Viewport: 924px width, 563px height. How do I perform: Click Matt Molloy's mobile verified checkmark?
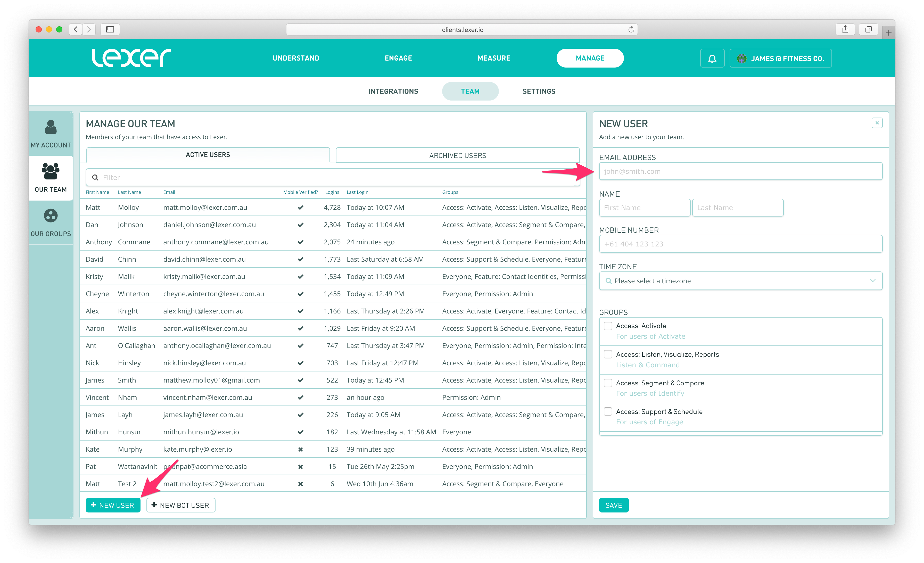[x=300, y=207]
